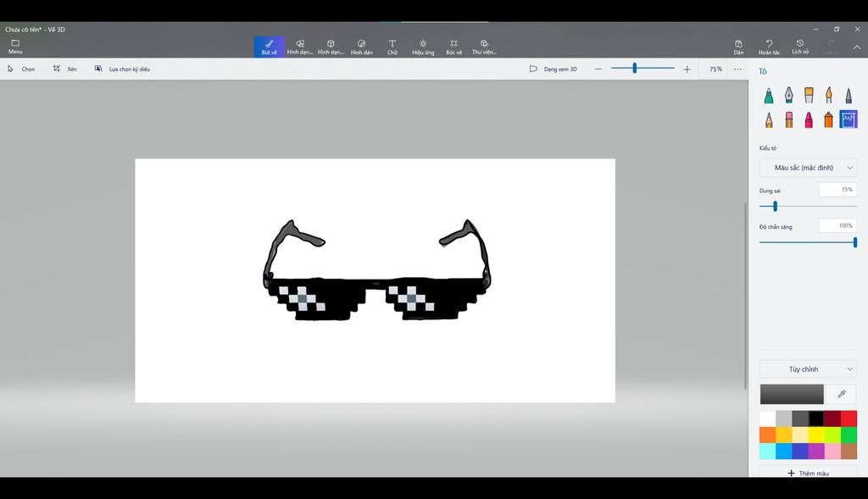Click the zoom in plus button
The image size is (868, 499).
(x=687, y=69)
